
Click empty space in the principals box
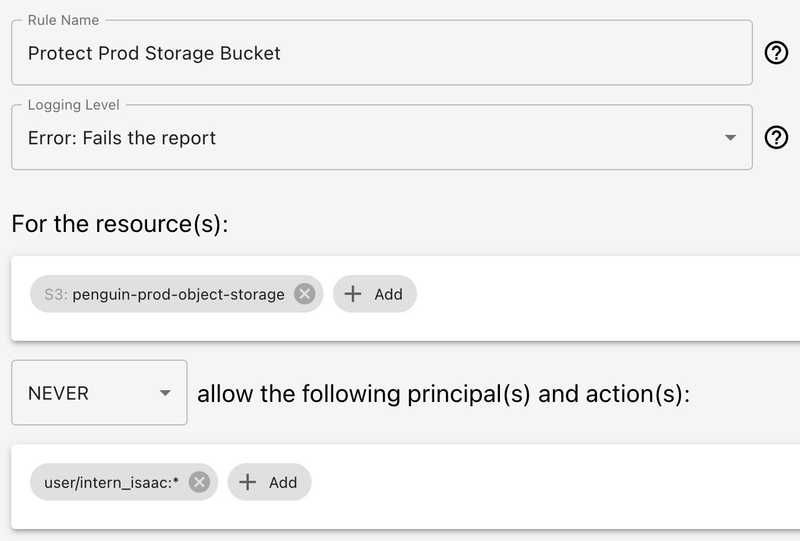tap(550, 485)
